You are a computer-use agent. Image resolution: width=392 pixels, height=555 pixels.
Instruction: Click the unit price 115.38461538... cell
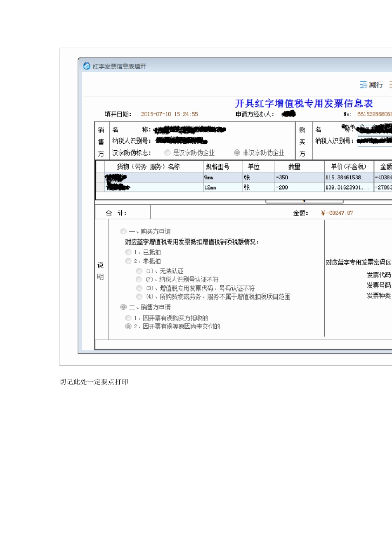(349, 177)
